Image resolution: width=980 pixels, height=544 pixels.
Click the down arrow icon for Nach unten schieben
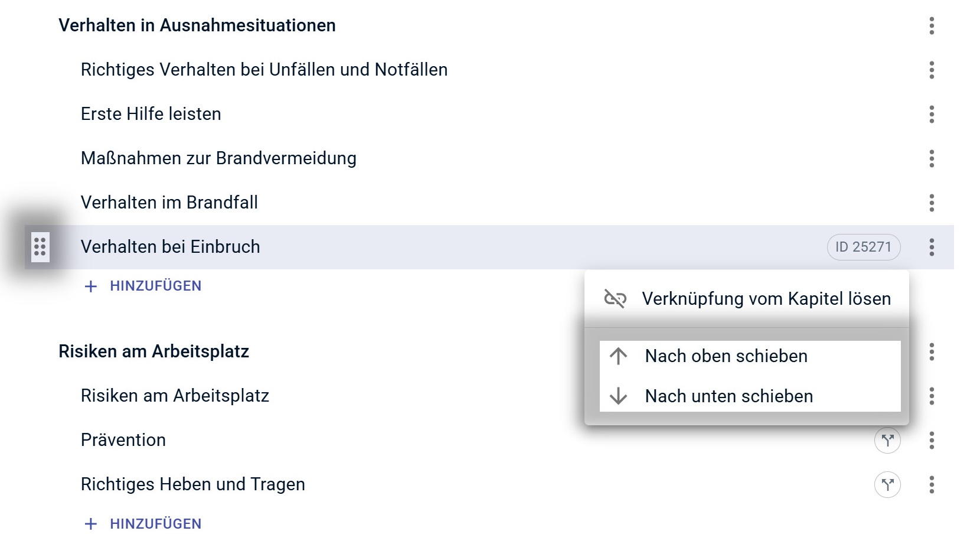click(x=618, y=396)
